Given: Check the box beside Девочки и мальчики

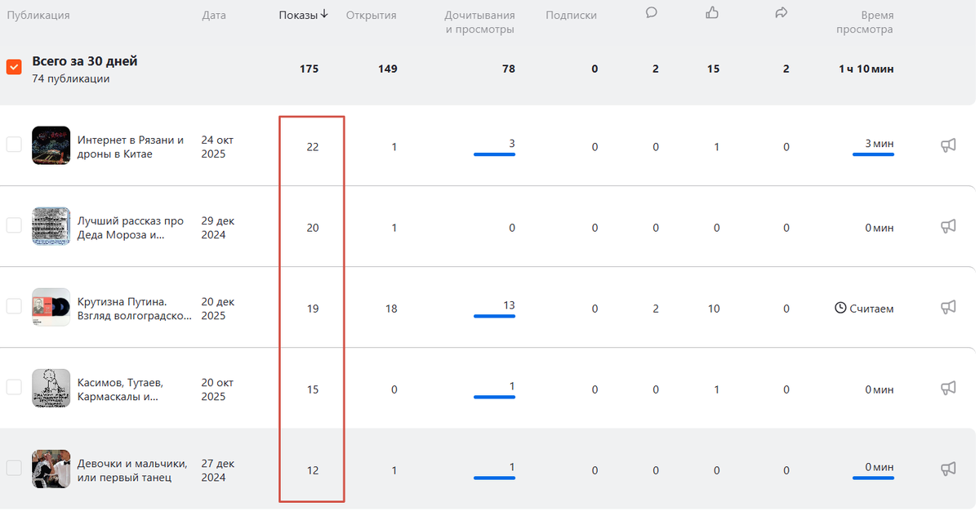Looking at the screenshot, I should point(14,468).
